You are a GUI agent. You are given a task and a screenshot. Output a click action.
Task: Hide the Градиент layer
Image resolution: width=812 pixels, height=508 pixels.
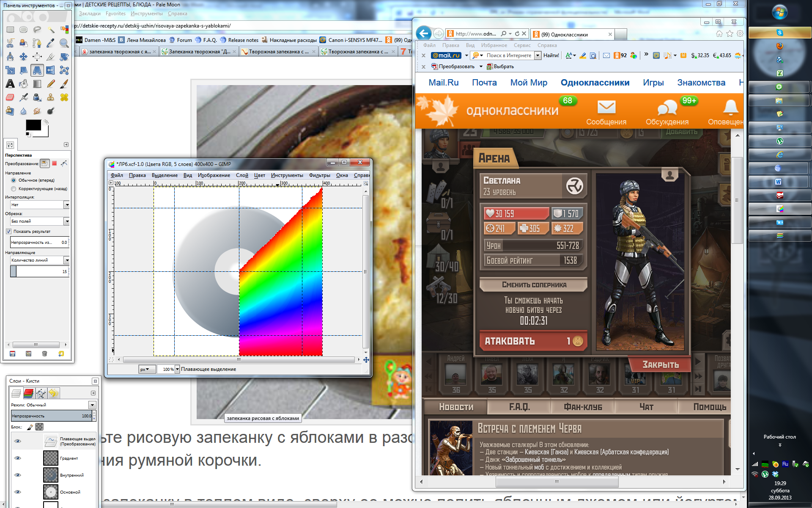coord(17,458)
